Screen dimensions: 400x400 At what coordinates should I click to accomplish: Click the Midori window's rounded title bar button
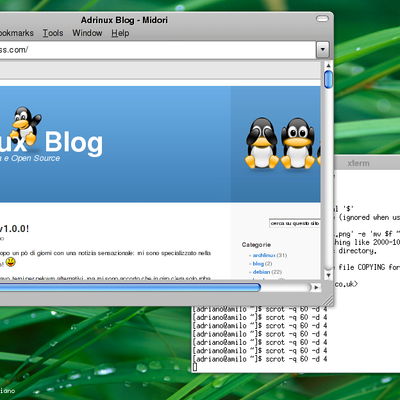pyautogui.click(x=322, y=19)
